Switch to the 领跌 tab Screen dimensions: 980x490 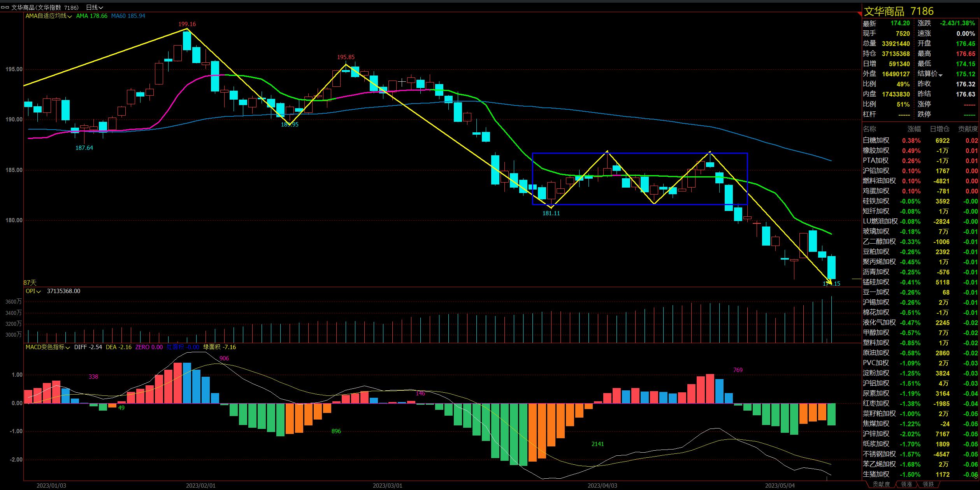928,485
